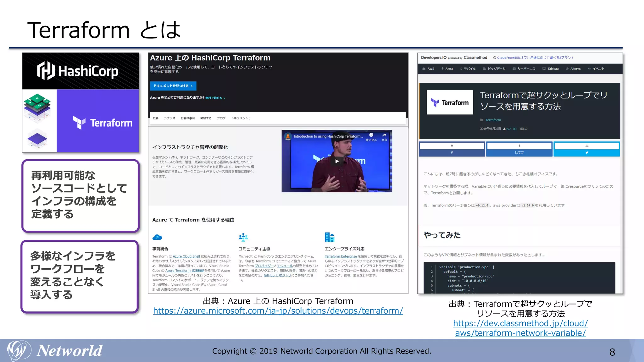Open the Alteryx menu item
The width and height of the screenshot is (644, 362).
pyautogui.click(x=573, y=69)
